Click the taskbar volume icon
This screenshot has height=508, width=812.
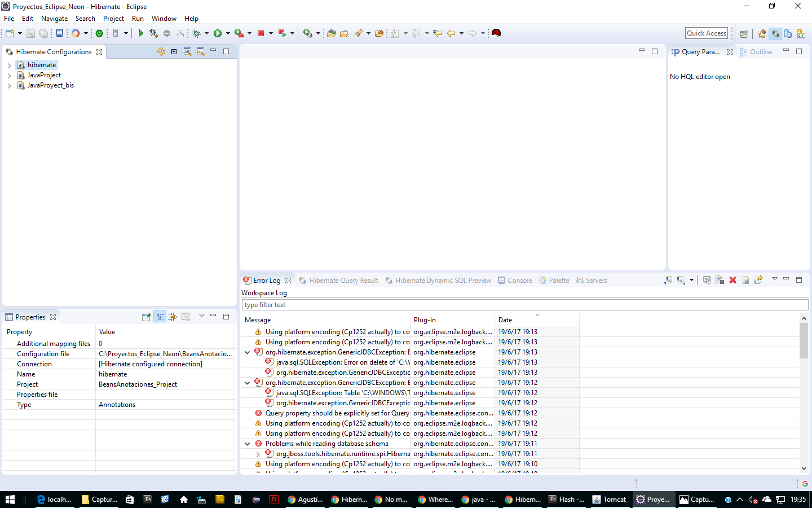click(x=753, y=500)
